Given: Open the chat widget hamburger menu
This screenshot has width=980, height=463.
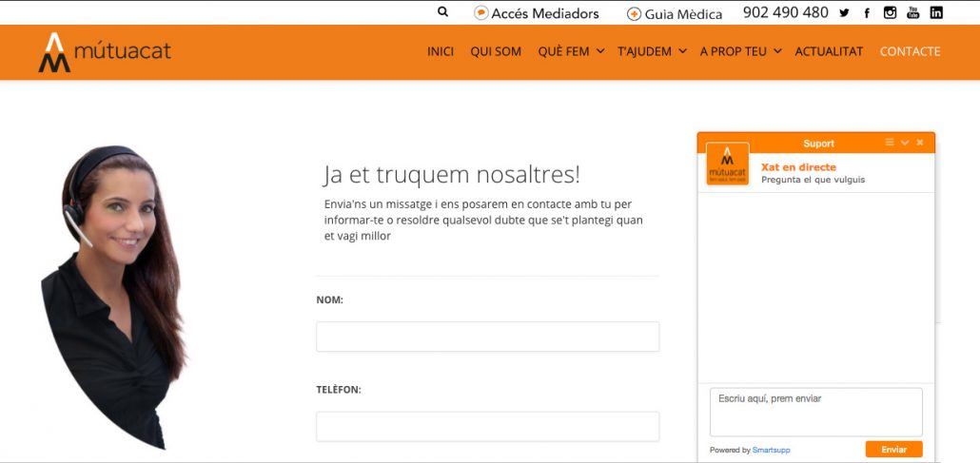Looking at the screenshot, I should tap(890, 143).
